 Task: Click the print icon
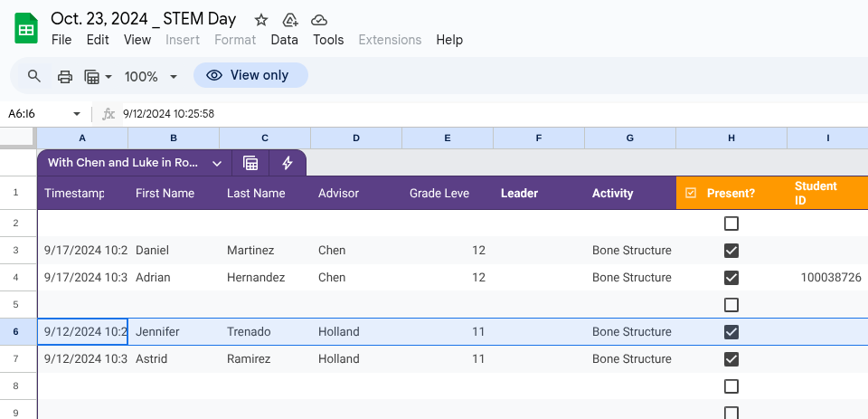tap(65, 76)
